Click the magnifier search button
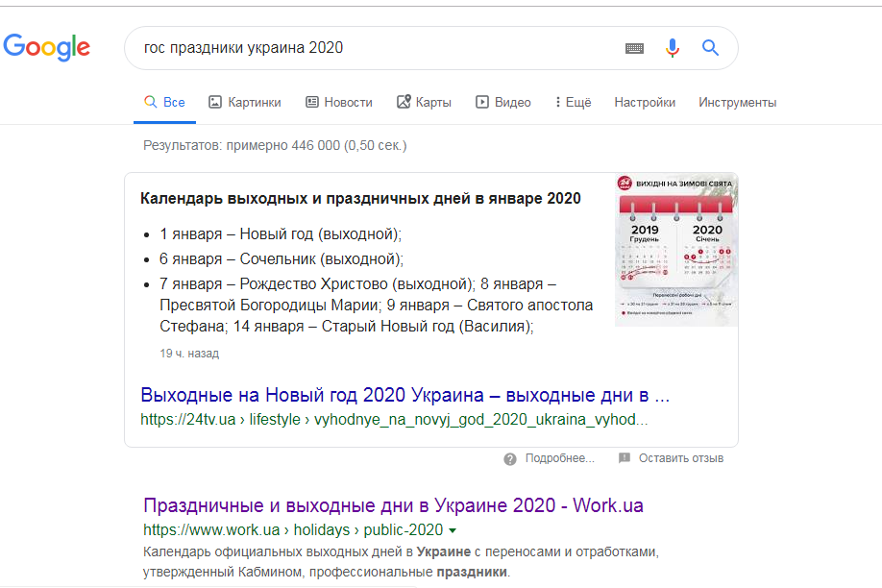Image resolution: width=882 pixels, height=588 pixels. [710, 48]
